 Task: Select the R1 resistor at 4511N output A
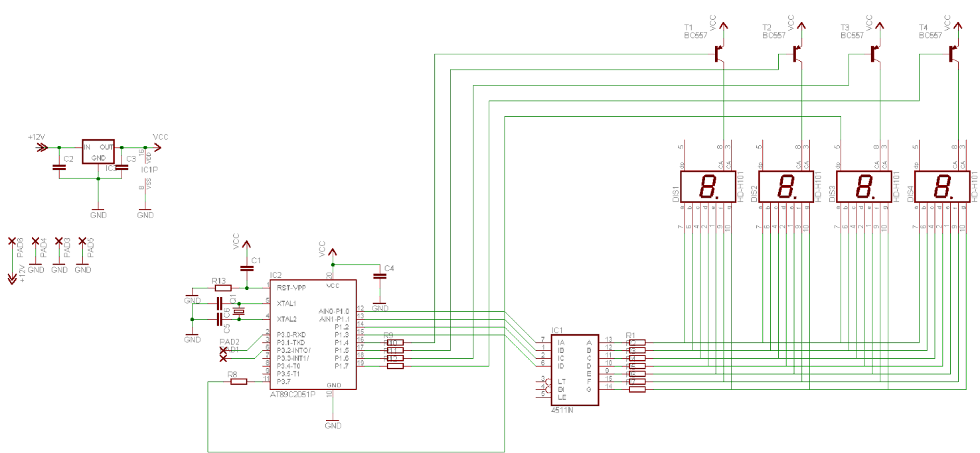pyautogui.click(x=637, y=342)
